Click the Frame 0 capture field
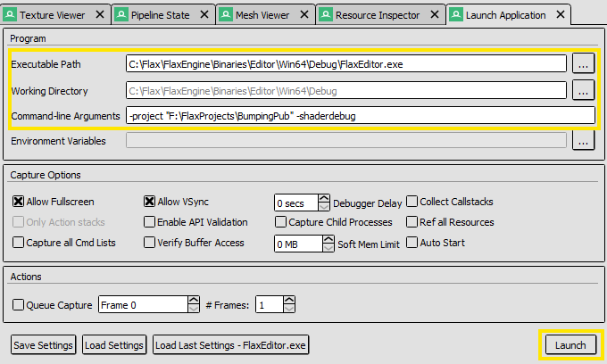 point(143,305)
